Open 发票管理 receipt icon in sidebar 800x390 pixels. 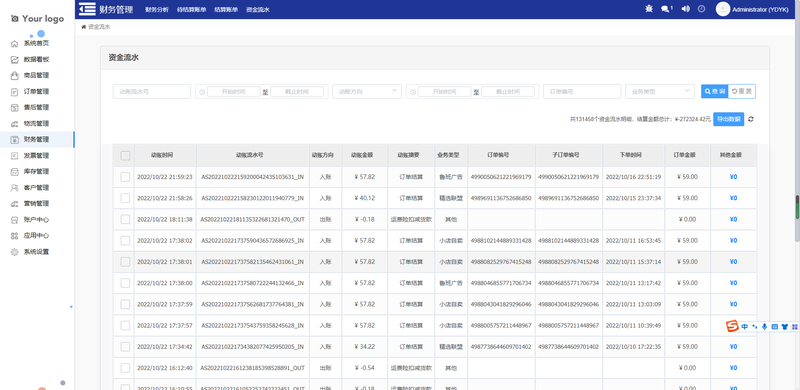click(14, 156)
